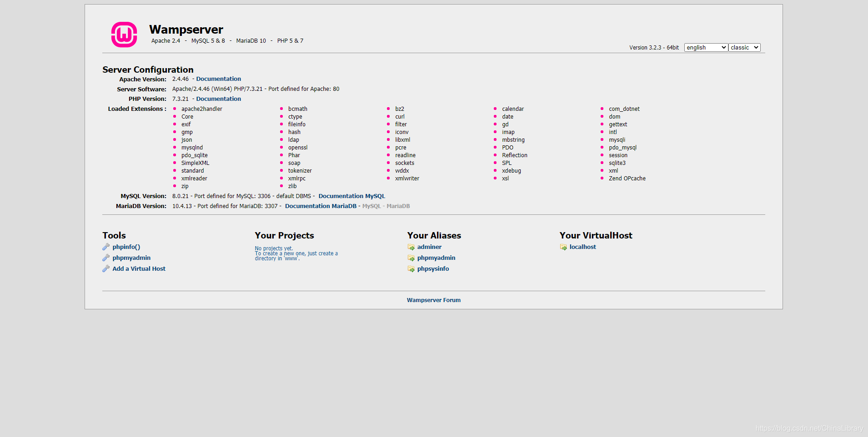Click the 'MySQL 5 & 8' subtitle text
Image resolution: width=868 pixels, height=437 pixels.
point(208,41)
